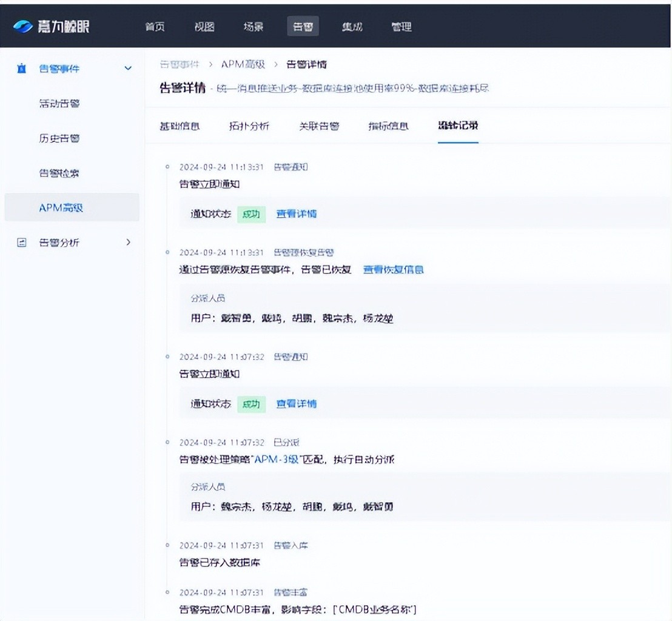This screenshot has height=621, width=672.
Task: Click the 嘉为鲸眼 logo icon
Action: (23, 27)
